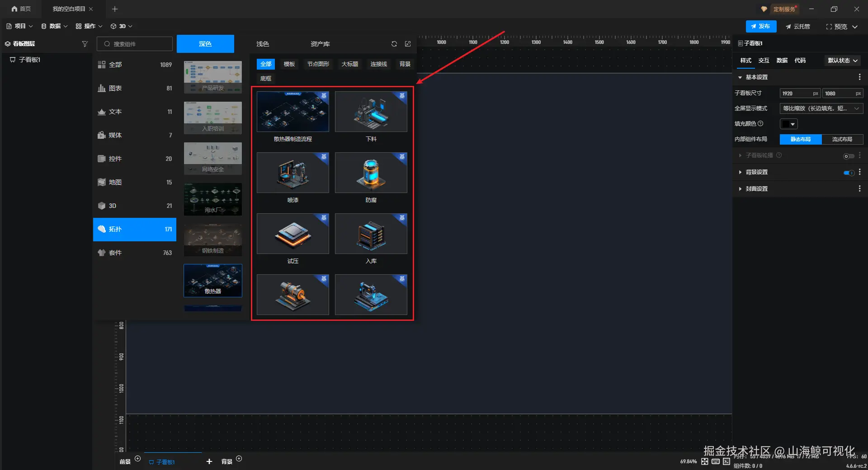Select the 套件 kit category

135,253
